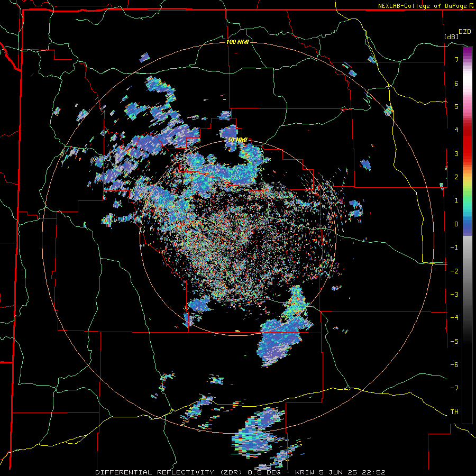
Task: Click the colorbar tick value -3
Action: coord(454,294)
